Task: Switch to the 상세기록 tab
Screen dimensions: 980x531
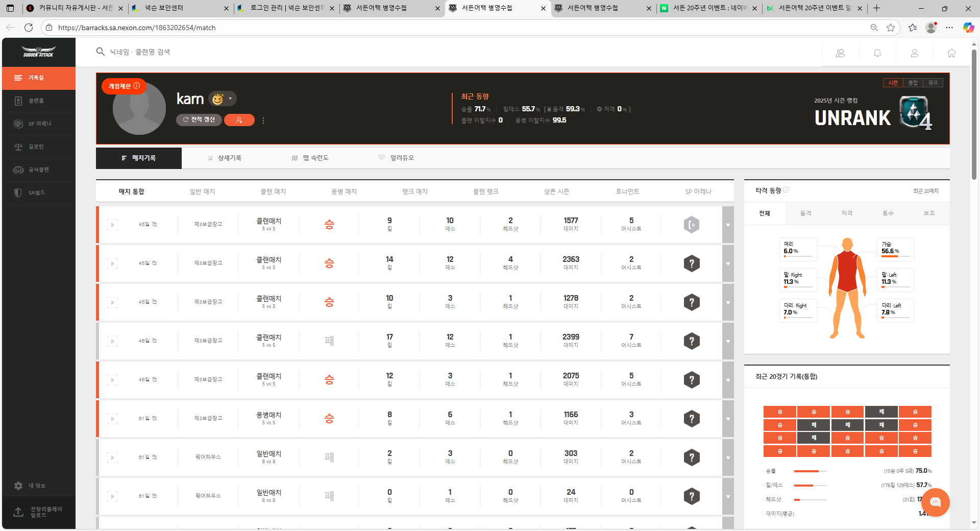Action: pyautogui.click(x=225, y=158)
